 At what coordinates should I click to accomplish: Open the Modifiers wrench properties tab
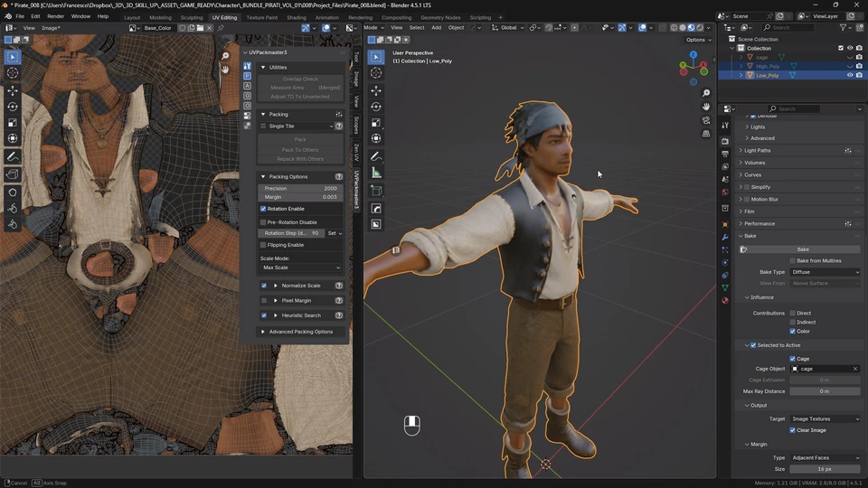(x=725, y=237)
